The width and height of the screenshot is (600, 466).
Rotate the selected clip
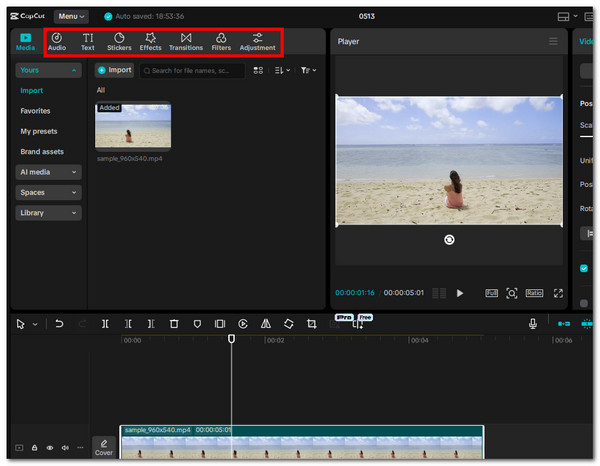coord(289,324)
